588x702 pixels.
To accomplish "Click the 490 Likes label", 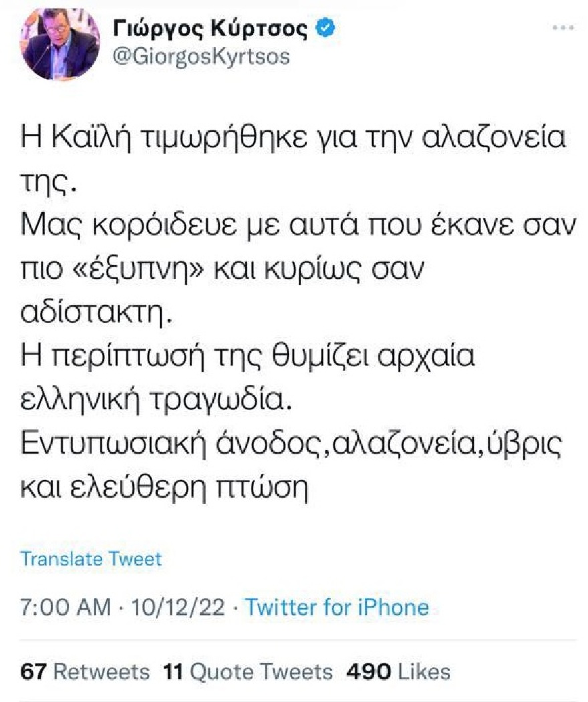I will [x=398, y=671].
